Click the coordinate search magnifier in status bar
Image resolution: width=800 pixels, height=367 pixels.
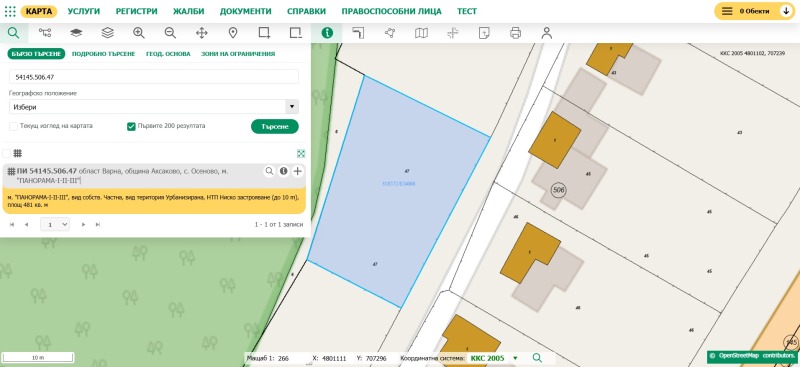537,358
